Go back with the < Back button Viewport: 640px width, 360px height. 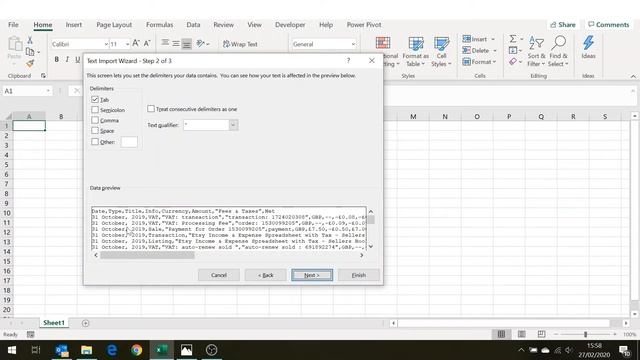pos(265,275)
